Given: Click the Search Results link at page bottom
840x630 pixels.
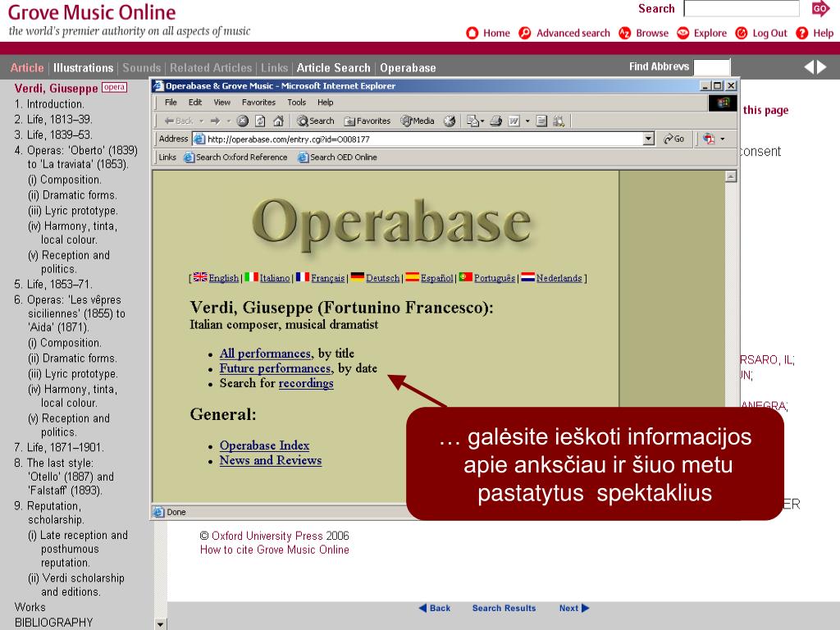Looking at the screenshot, I should [x=504, y=608].
